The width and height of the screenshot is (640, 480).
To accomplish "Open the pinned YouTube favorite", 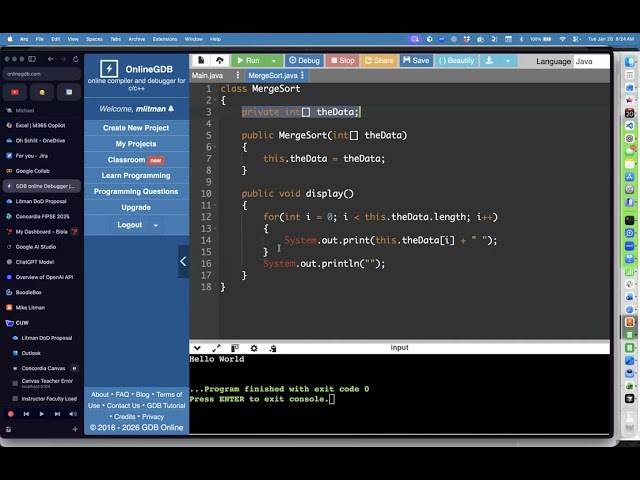I will [15, 92].
